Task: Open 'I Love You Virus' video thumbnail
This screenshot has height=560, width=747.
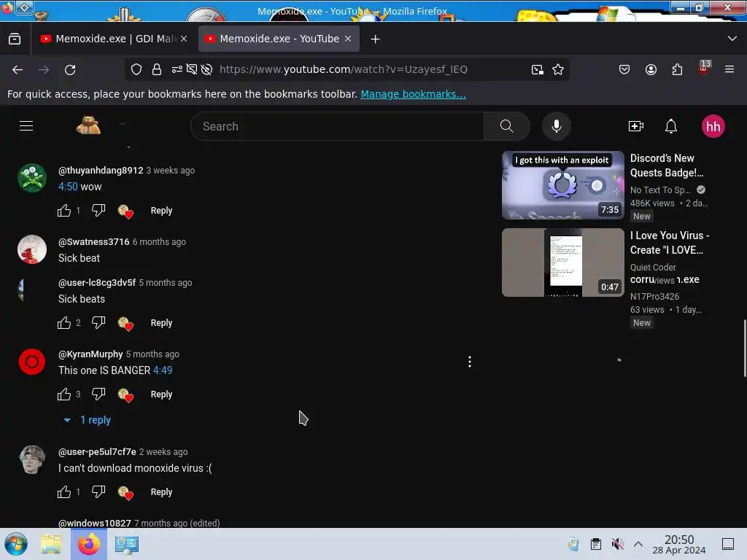Action: click(x=563, y=262)
